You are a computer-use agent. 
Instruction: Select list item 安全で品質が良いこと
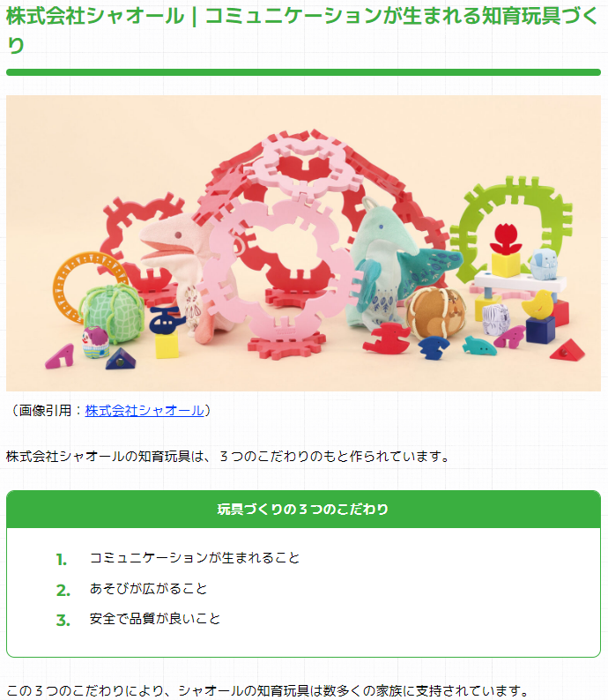coord(155,619)
